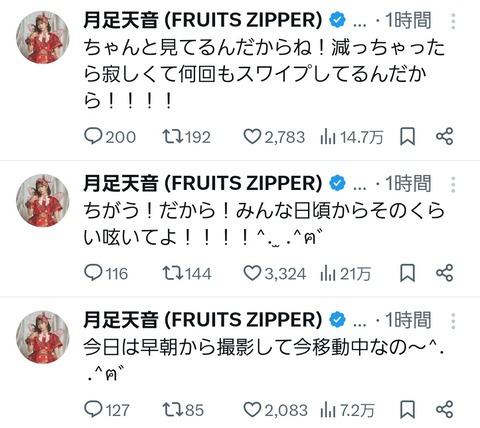View analytics showing 14.7万 views
Image resolution: width=480 pixels, height=428 pixels.
click(352, 137)
